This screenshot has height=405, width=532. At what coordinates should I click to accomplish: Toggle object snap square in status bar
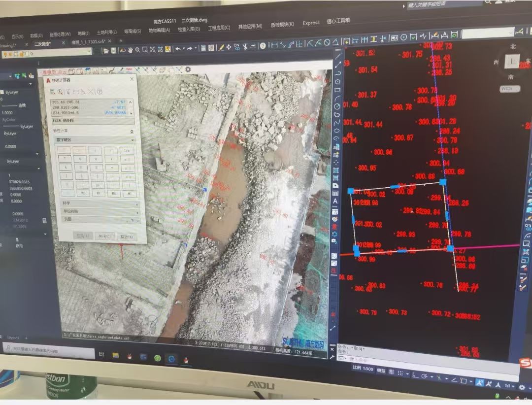[x=464, y=380]
